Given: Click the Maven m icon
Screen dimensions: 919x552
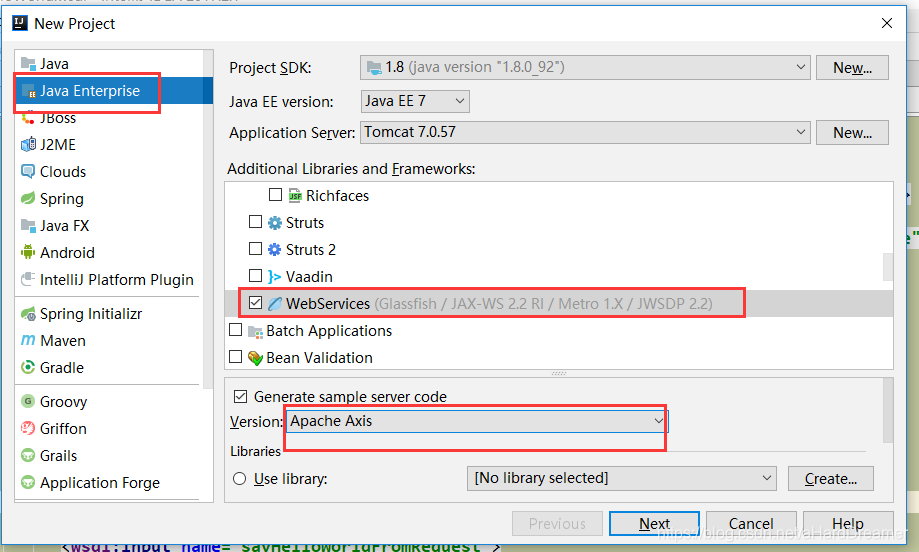Looking at the screenshot, I should [x=28, y=340].
